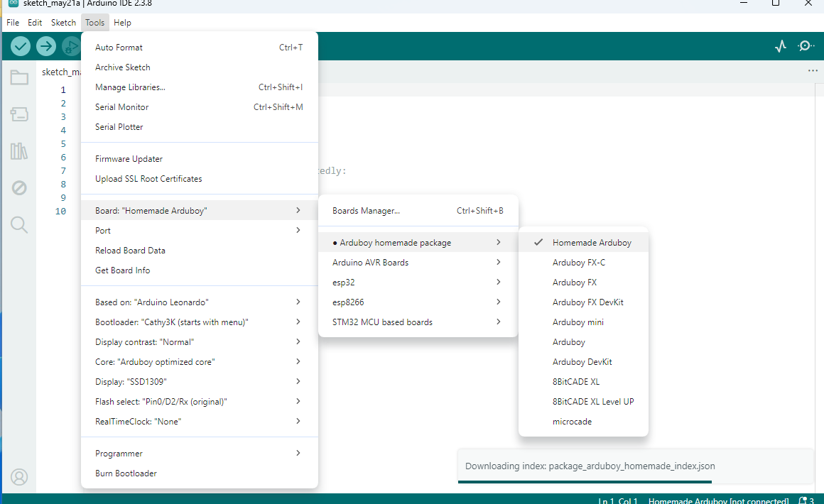
Task: Open the Edit menu
Action: 35,23
